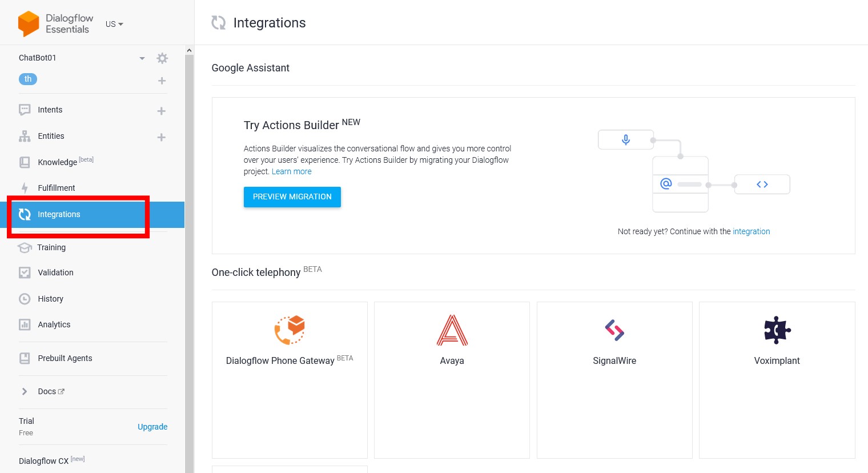The height and width of the screenshot is (473, 868).
Task: Open the Knowledge beta section
Action: (66, 162)
